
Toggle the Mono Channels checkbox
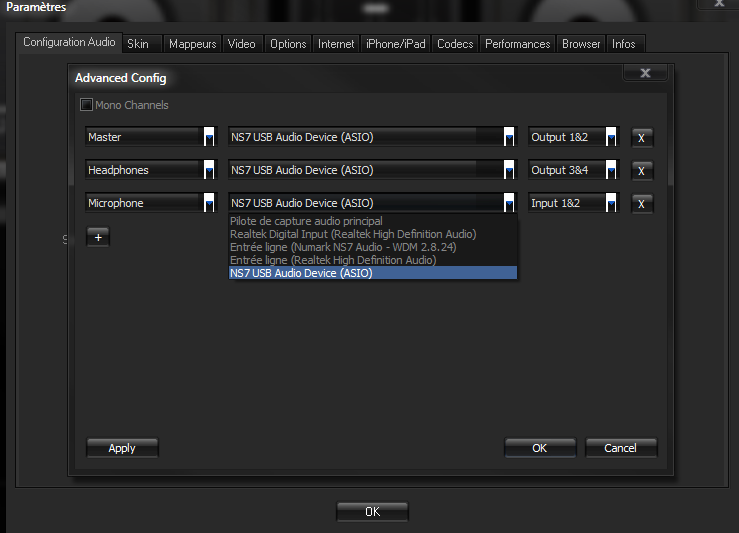86,105
